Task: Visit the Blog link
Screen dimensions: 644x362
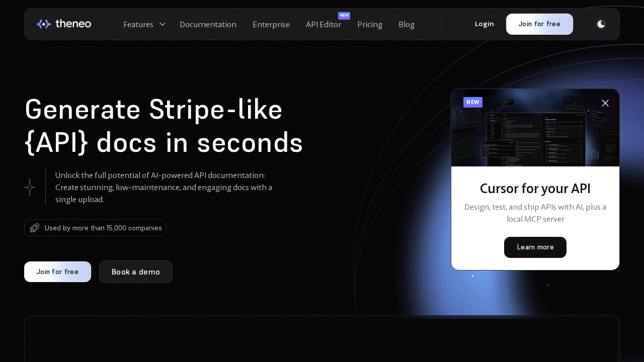Action: [x=407, y=24]
